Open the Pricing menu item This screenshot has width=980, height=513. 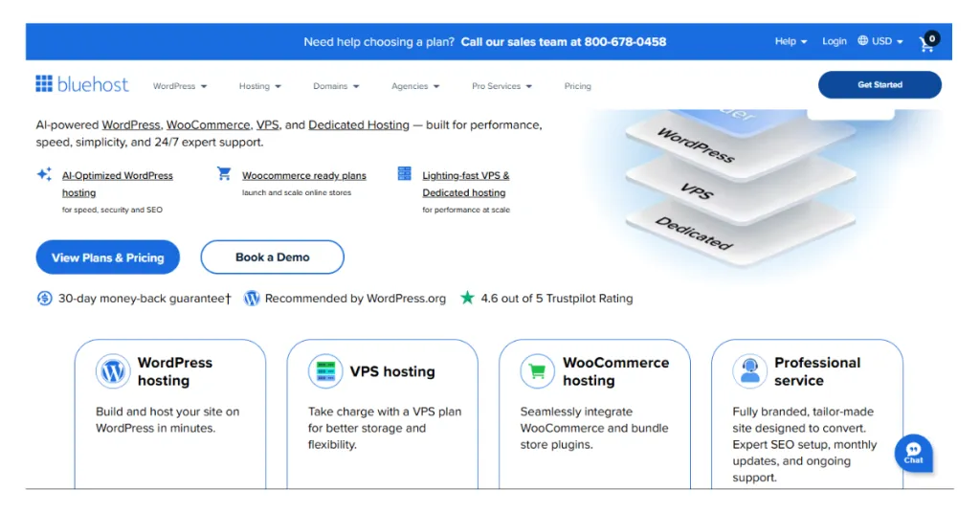(x=577, y=86)
